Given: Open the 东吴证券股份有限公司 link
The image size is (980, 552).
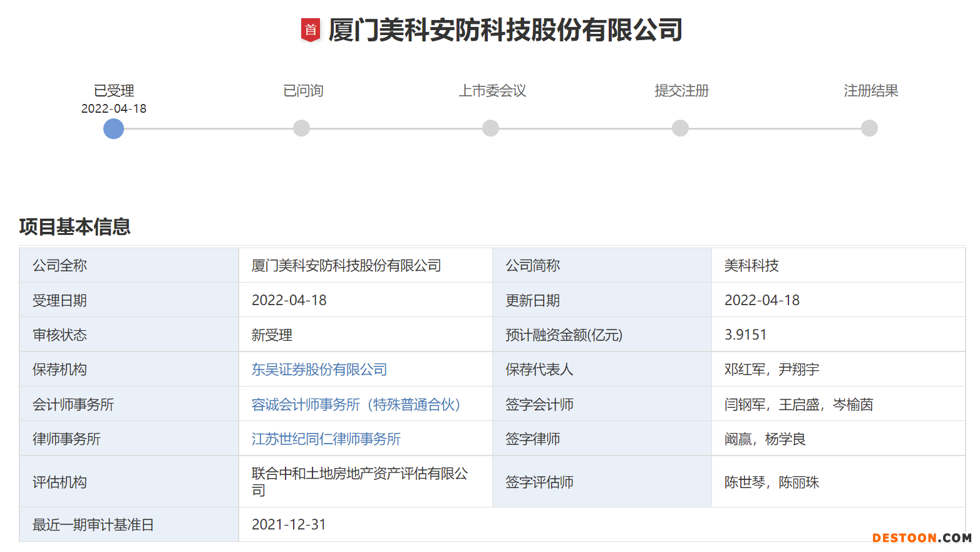Looking at the screenshot, I should pos(318,370).
